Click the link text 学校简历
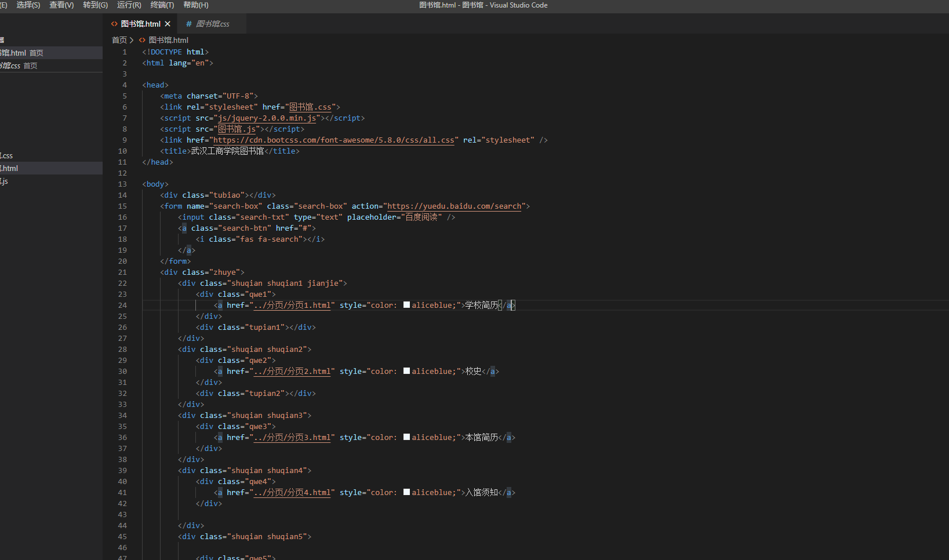949x560 pixels. point(482,305)
